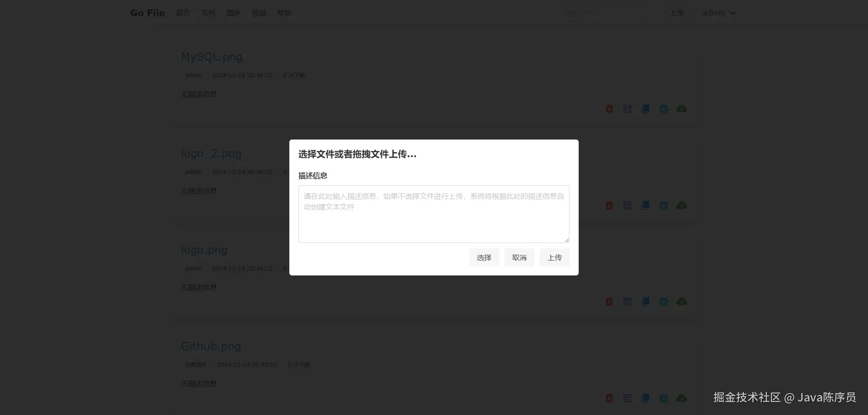Open the MySQL.png file title link
This screenshot has width=868, height=415.
212,57
